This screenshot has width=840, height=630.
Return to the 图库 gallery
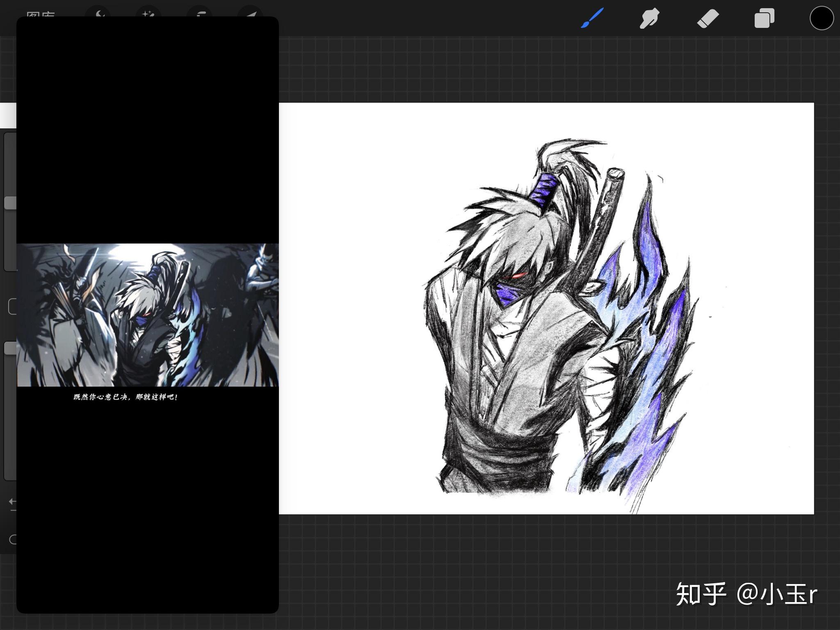pos(40,14)
